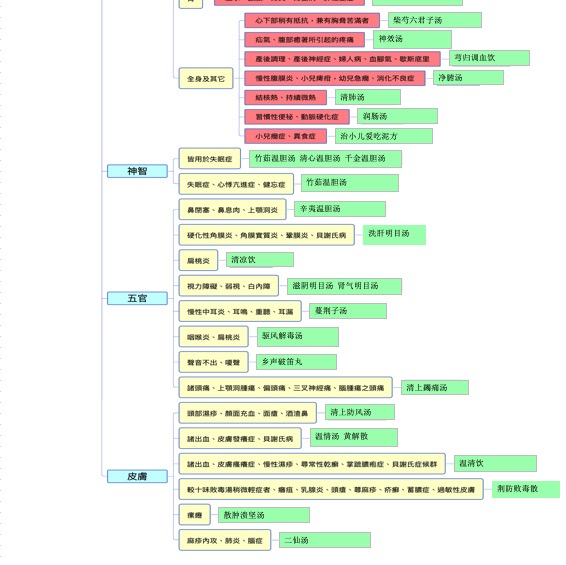Select the green 治小儿爱吃泥方 box
Image resolution: width=566 pixels, height=565 pixels.
[384, 136]
